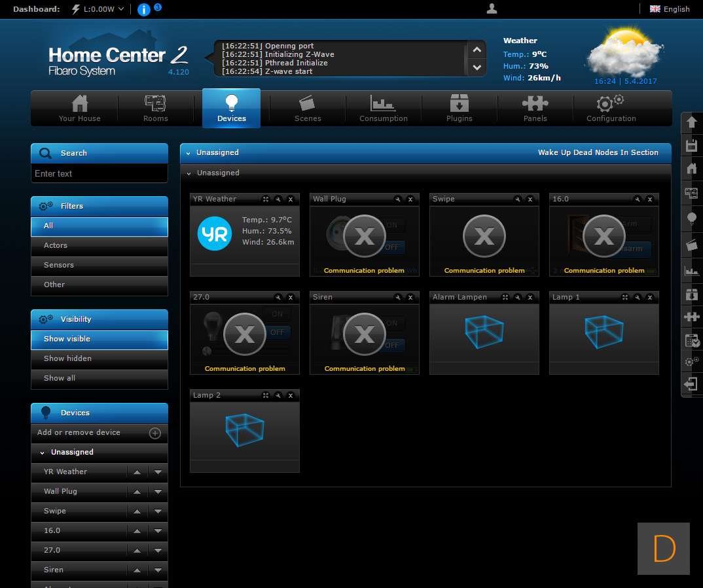Click the sidebar house icon
Viewport: 703px width, 588px height.
(x=691, y=168)
